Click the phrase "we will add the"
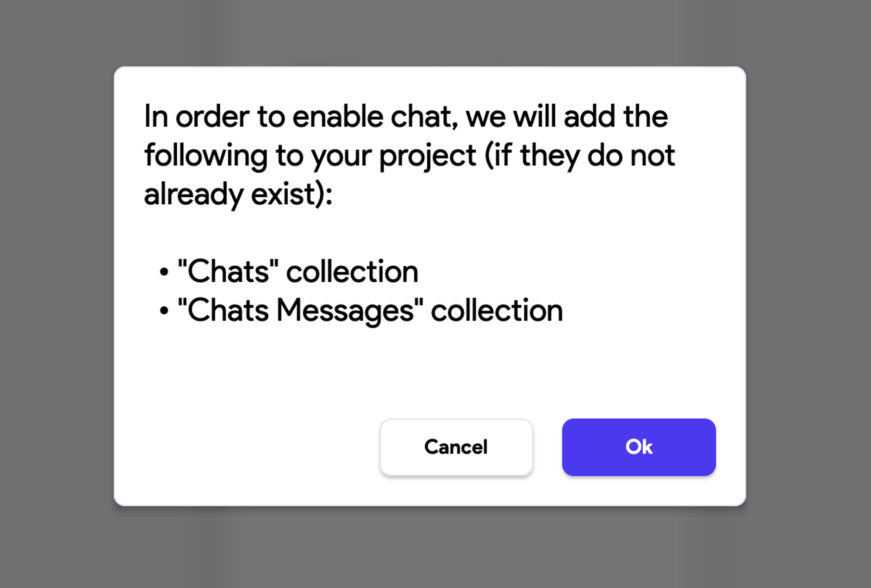This screenshot has width=871, height=588. point(566,117)
